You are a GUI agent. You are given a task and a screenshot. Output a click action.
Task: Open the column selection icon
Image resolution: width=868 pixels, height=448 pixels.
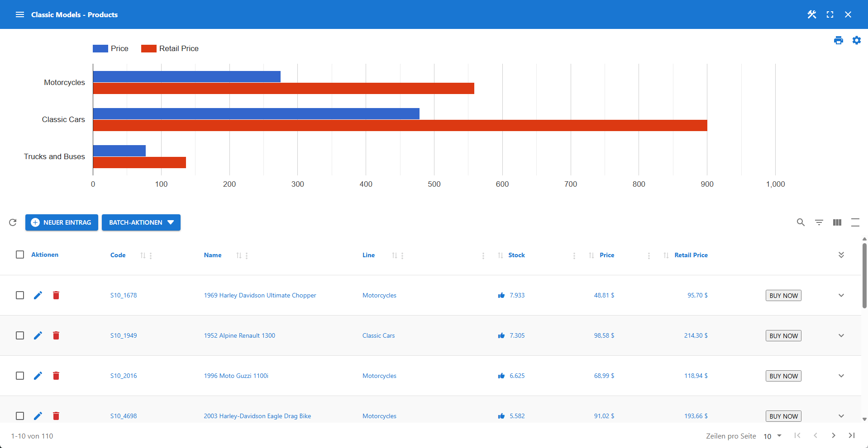[x=837, y=222]
